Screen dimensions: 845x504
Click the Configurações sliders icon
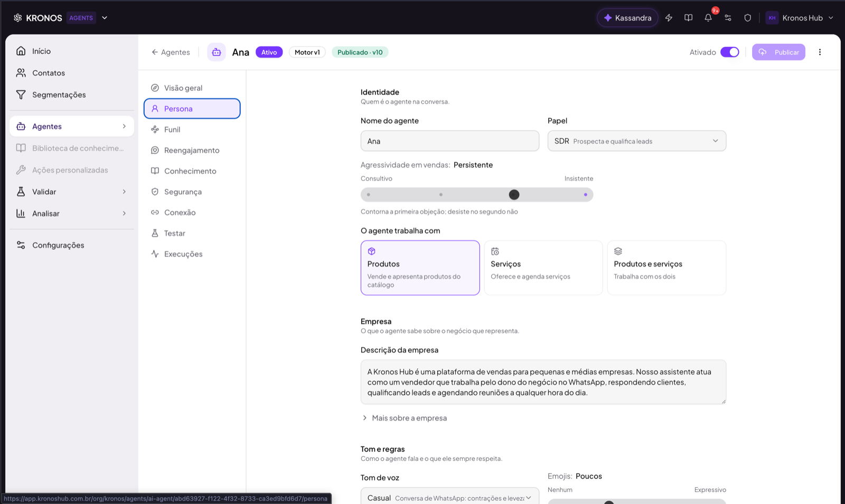click(21, 245)
